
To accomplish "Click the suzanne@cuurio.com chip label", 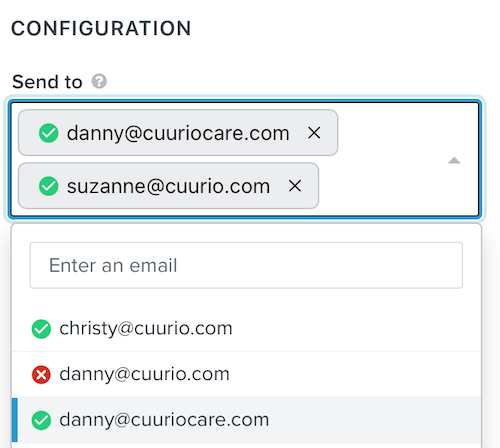I will point(168,186).
